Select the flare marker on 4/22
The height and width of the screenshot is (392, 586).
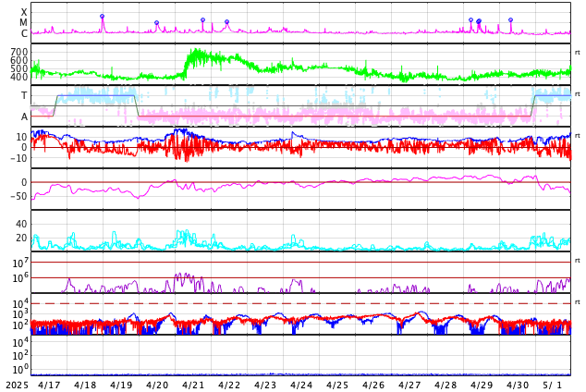pos(226,22)
